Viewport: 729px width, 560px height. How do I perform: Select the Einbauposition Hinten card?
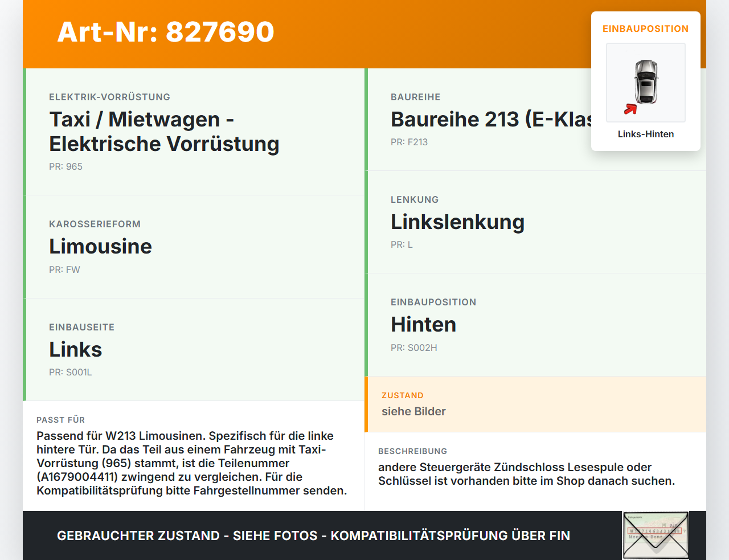(x=535, y=325)
